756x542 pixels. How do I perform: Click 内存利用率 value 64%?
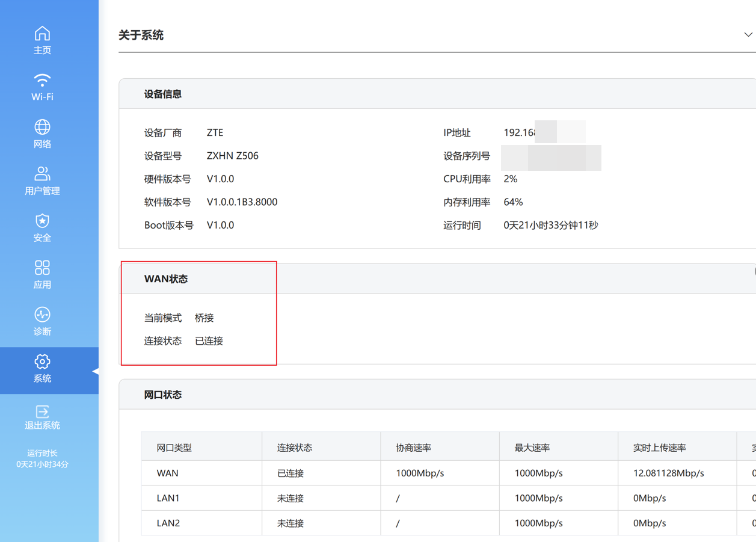514,202
